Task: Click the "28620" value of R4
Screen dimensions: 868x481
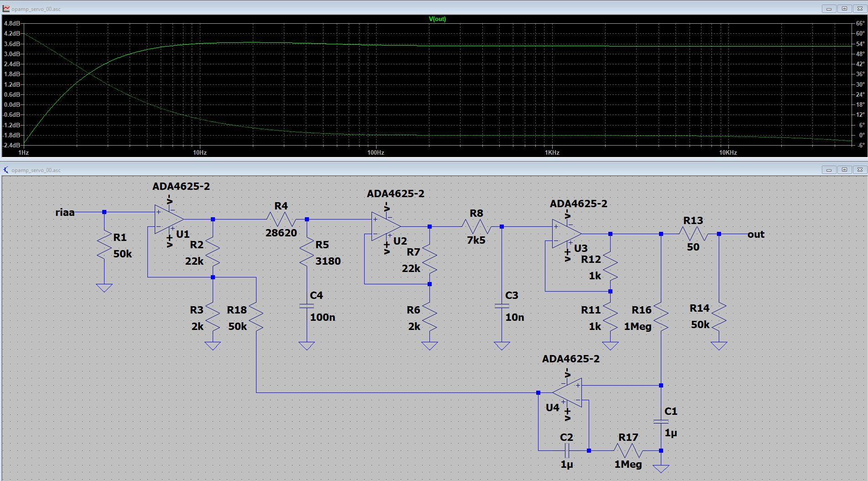Action: (x=281, y=233)
